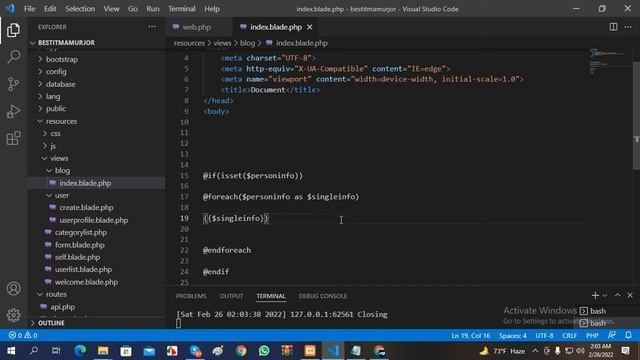The height and width of the screenshot is (360, 640).
Task: Open Source Control view icon
Action: click(x=13, y=84)
